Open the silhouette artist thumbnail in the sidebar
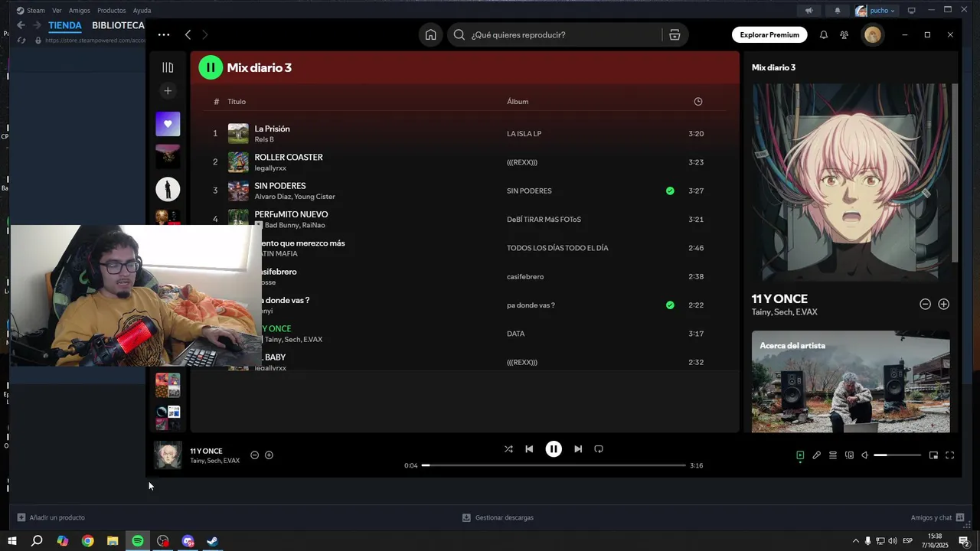 (168, 189)
